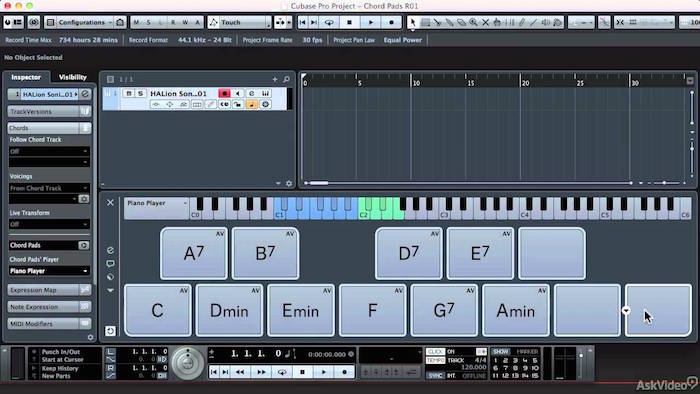Click Record in the bottom transport panel

point(344,371)
